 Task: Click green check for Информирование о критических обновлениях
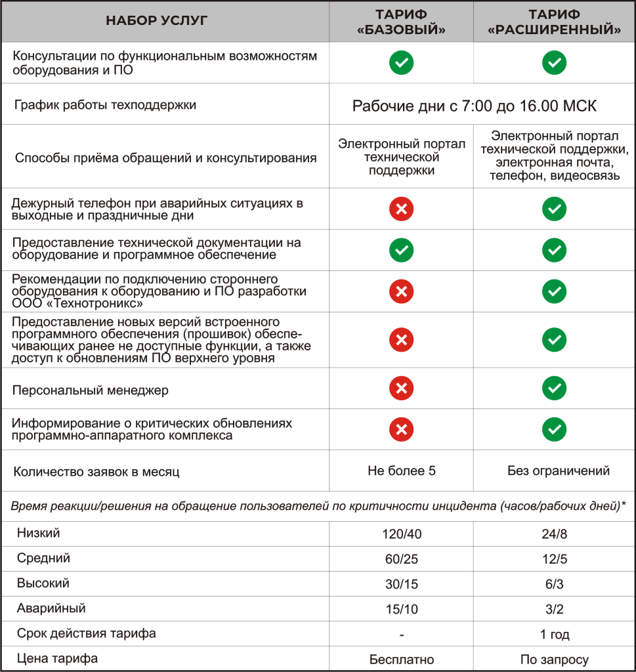(554, 429)
